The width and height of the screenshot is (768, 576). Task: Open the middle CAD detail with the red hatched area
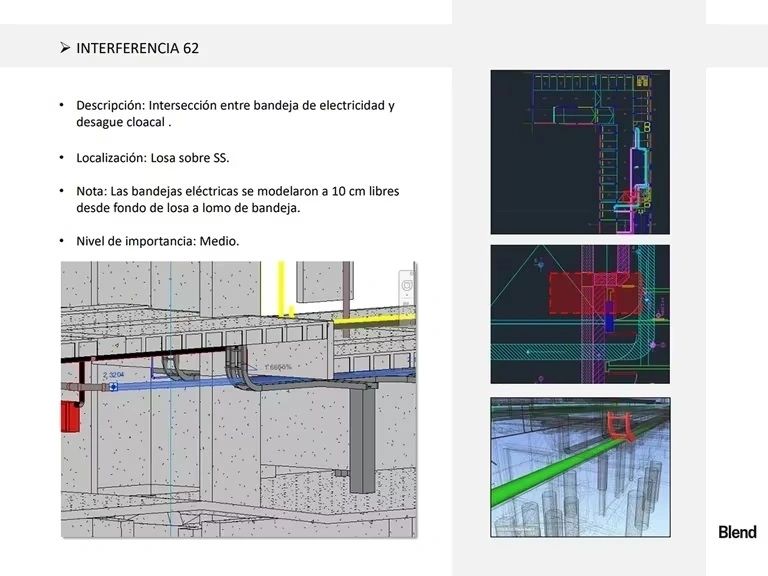click(580, 314)
